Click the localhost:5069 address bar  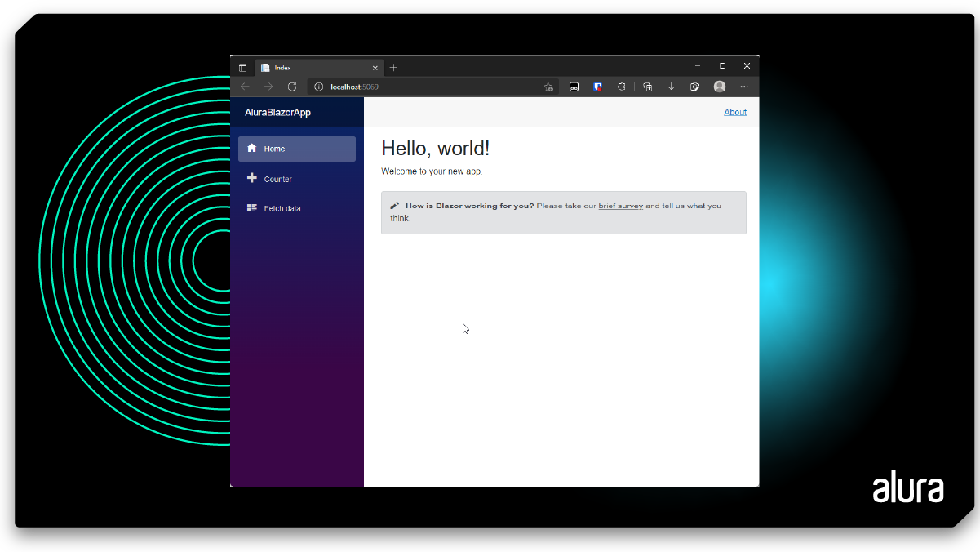(x=432, y=87)
